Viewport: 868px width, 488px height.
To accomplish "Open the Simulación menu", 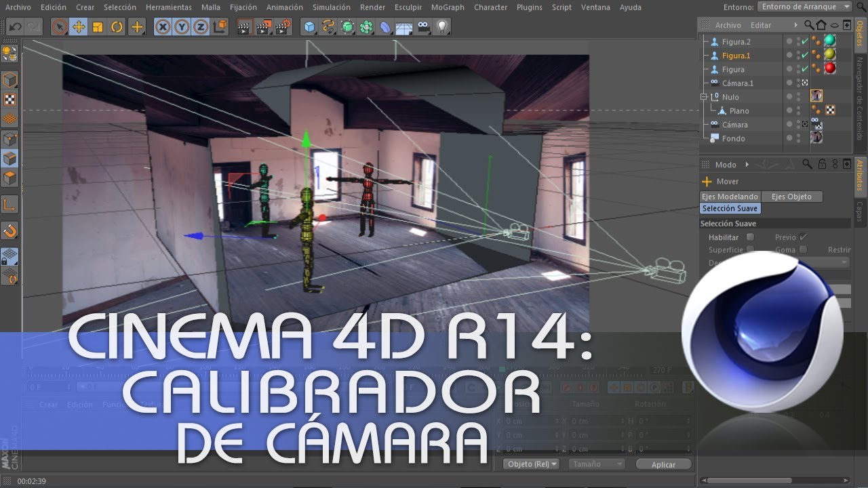I will (x=332, y=7).
